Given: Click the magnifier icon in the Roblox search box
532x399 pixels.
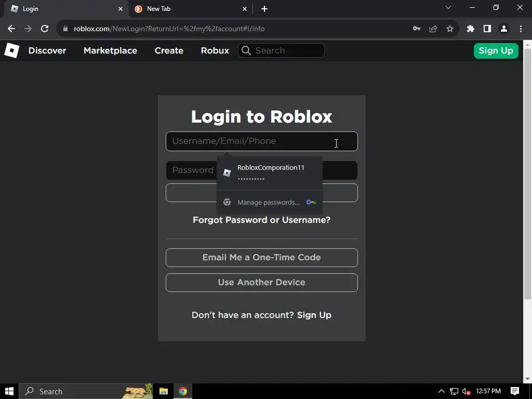Looking at the screenshot, I should (x=246, y=50).
